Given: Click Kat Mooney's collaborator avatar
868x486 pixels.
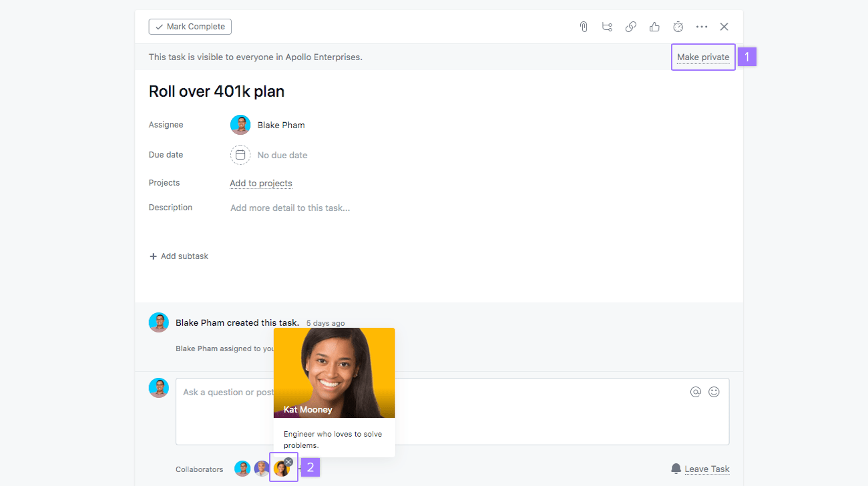Looking at the screenshot, I should (x=281, y=469).
